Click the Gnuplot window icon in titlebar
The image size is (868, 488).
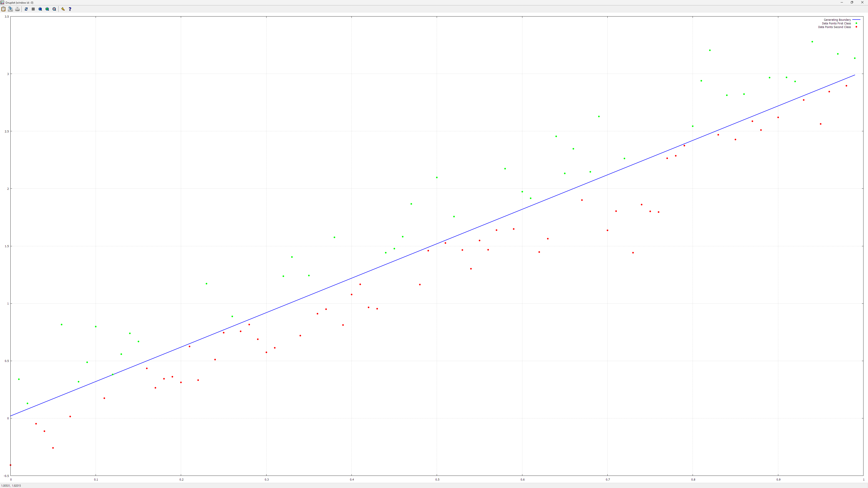point(2,2)
